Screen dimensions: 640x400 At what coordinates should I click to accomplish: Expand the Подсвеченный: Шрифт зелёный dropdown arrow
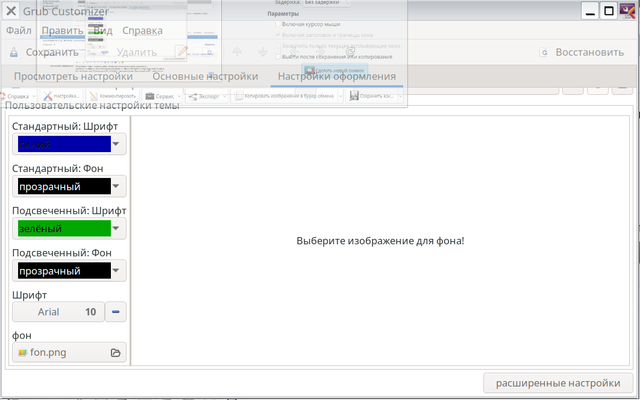pyautogui.click(x=116, y=229)
